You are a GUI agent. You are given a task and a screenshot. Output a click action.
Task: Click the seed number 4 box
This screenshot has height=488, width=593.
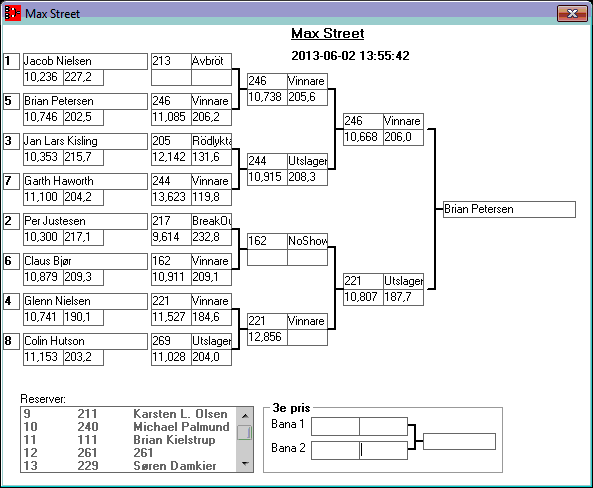[x=11, y=301]
